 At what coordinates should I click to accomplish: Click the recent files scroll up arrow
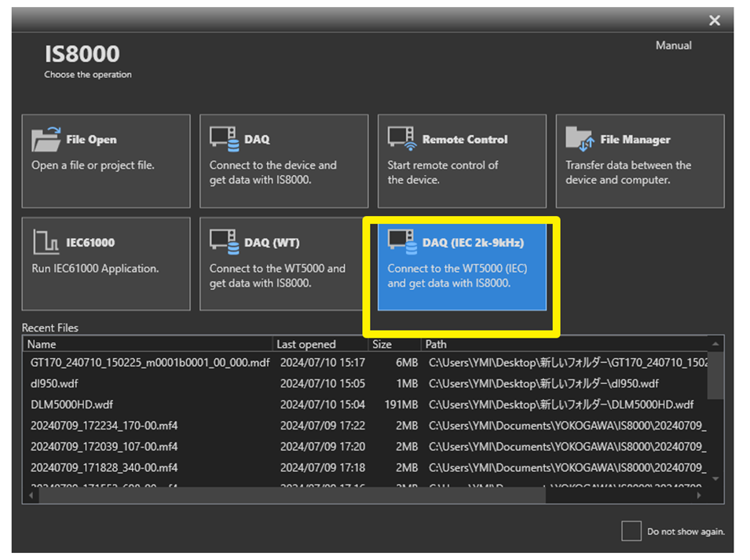tap(715, 344)
